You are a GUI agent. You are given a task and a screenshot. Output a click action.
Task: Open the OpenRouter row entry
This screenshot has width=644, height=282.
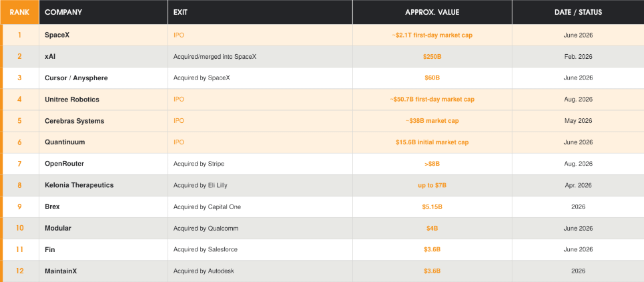65,164
